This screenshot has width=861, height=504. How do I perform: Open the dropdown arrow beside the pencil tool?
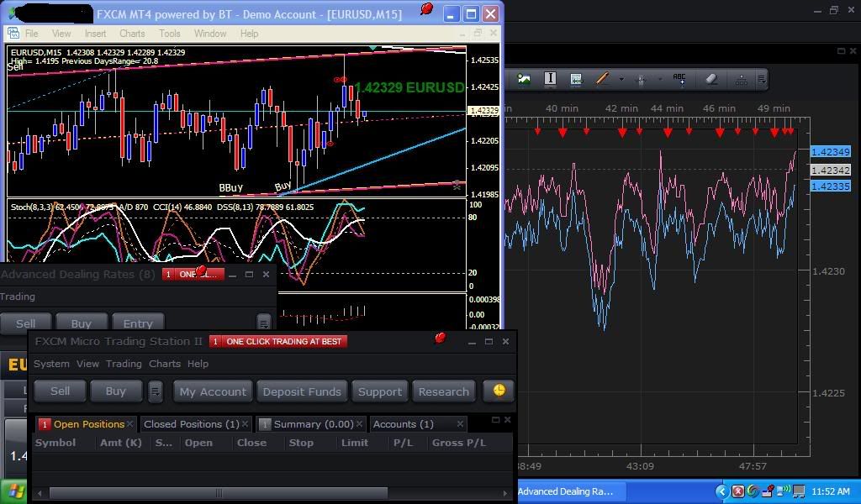coord(621,80)
